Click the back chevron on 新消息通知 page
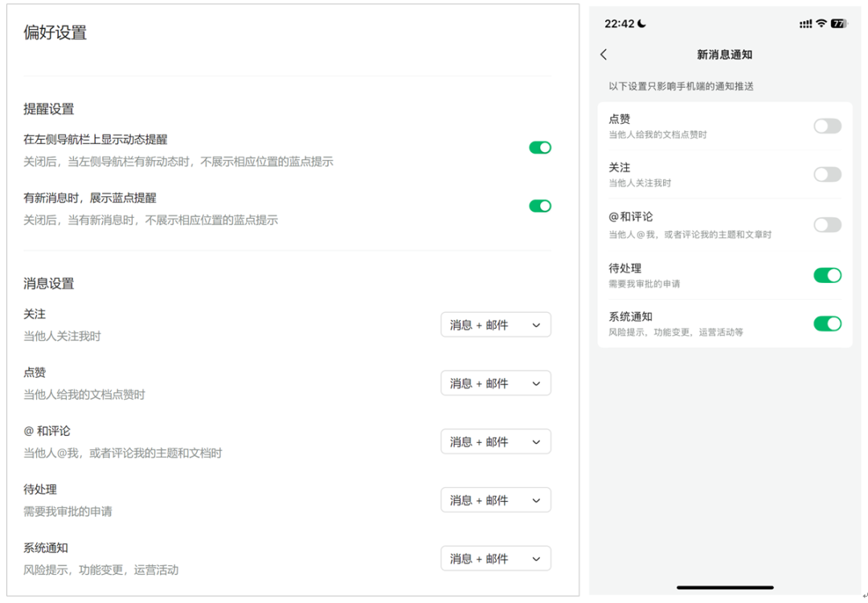The image size is (868, 603). 604,55
